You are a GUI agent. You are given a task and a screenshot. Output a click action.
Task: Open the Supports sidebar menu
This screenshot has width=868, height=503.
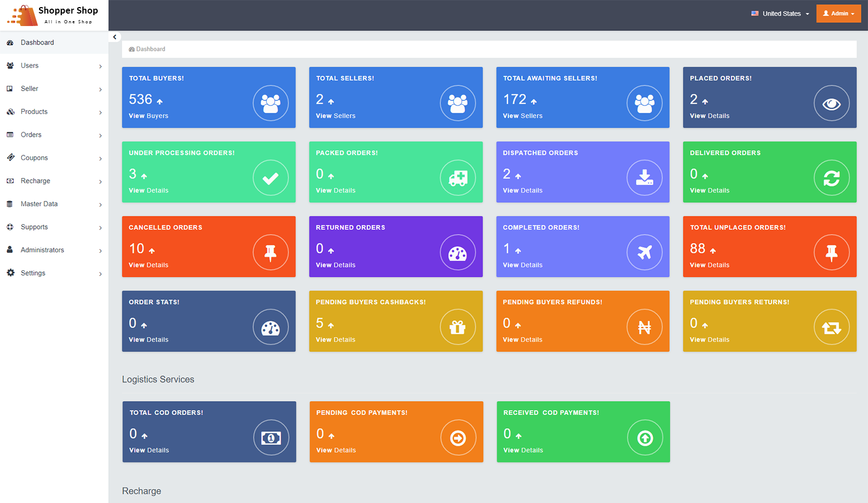[x=54, y=227]
